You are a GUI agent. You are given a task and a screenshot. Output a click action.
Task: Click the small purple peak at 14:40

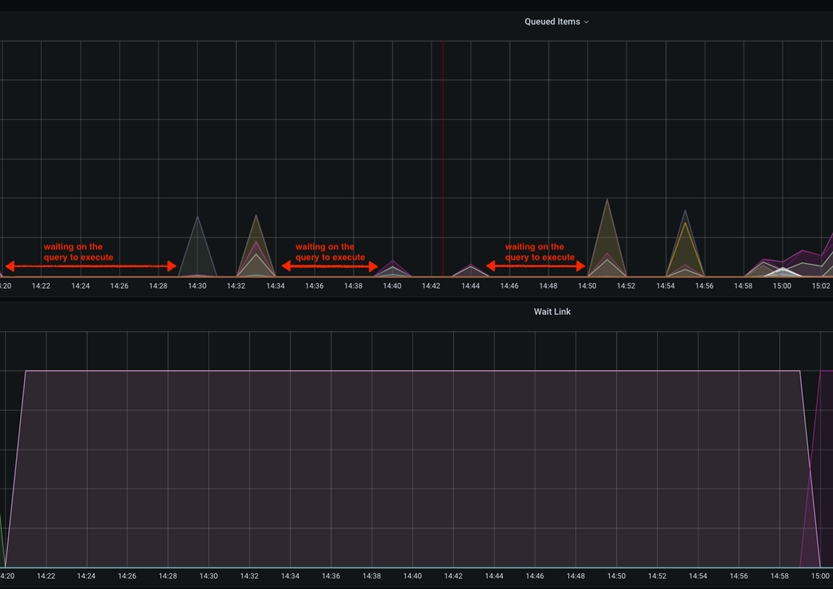[393, 266]
